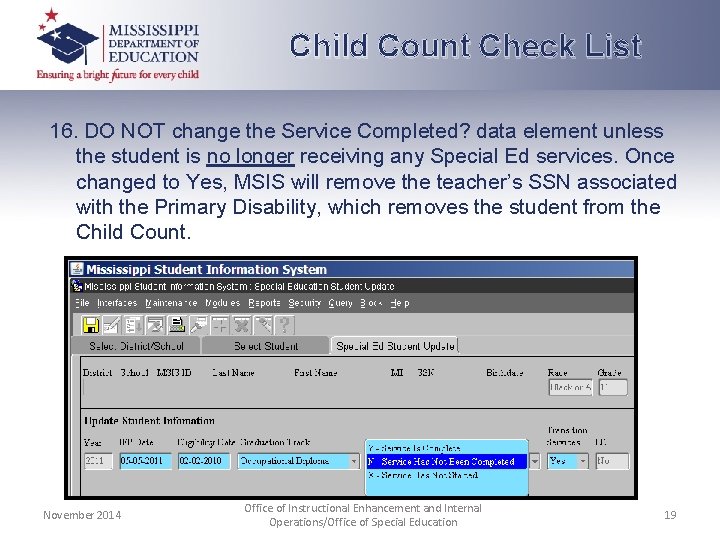Click the Special Education Student Update window icon
Image resolution: width=720 pixels, height=540 pixels.
77,286
